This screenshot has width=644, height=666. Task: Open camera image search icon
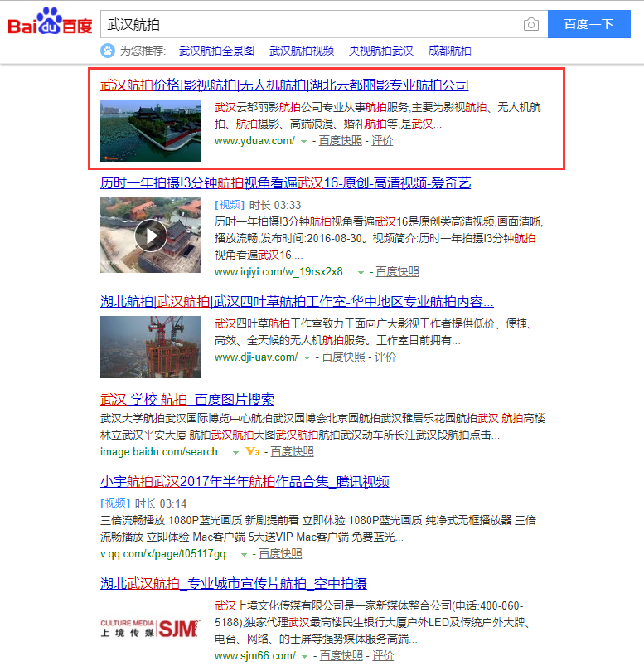(x=530, y=24)
